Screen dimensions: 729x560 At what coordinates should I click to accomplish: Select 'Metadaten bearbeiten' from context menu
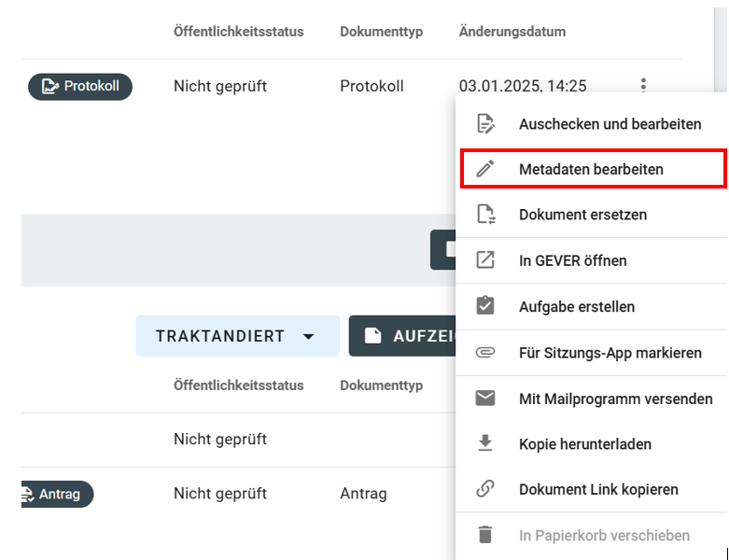point(591,169)
